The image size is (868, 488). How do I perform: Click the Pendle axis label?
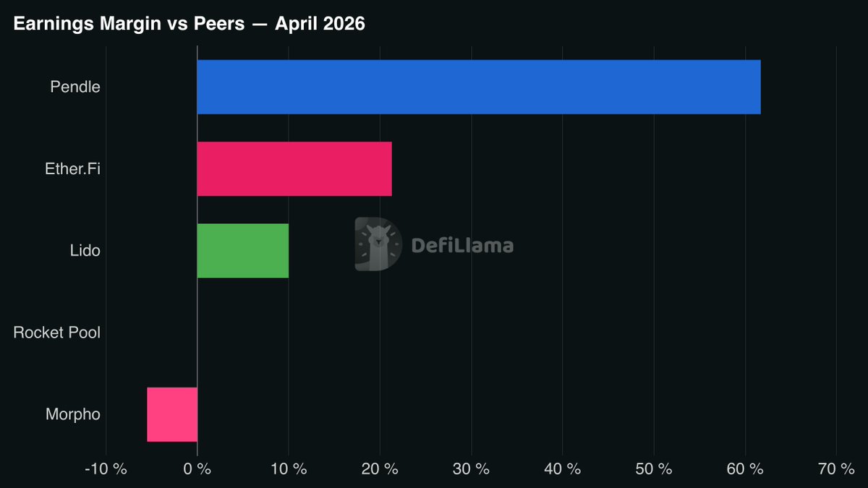(75, 87)
